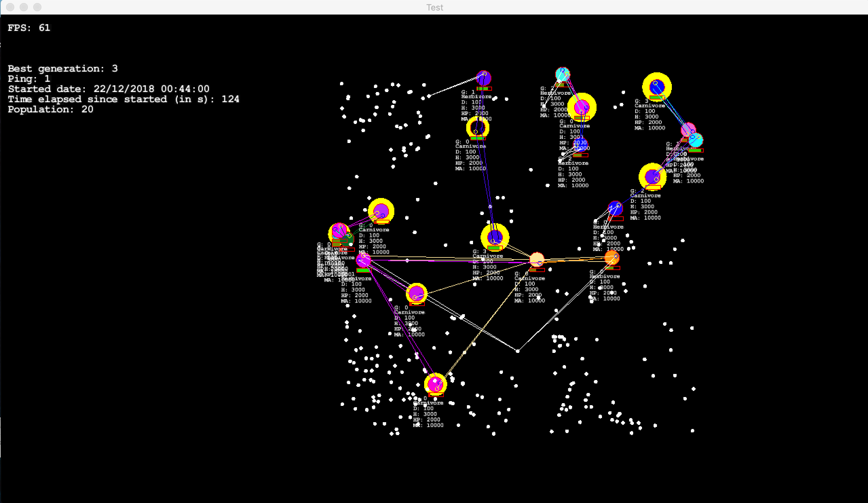Click the Ping value text

click(x=29, y=78)
